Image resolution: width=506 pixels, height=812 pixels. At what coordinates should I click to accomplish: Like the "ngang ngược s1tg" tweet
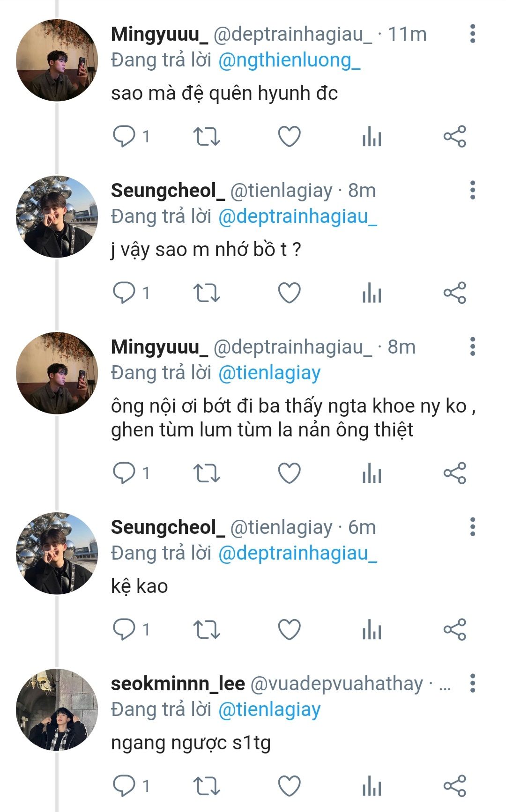pos(289,786)
